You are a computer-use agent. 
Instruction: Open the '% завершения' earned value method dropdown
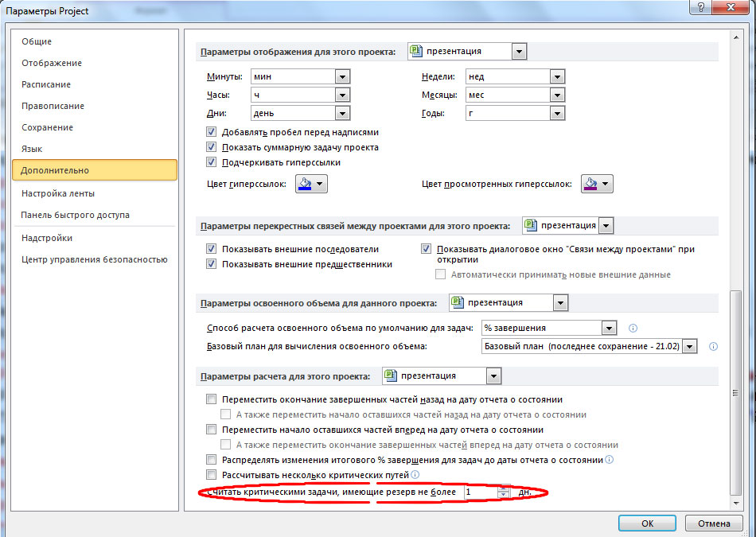(x=610, y=329)
